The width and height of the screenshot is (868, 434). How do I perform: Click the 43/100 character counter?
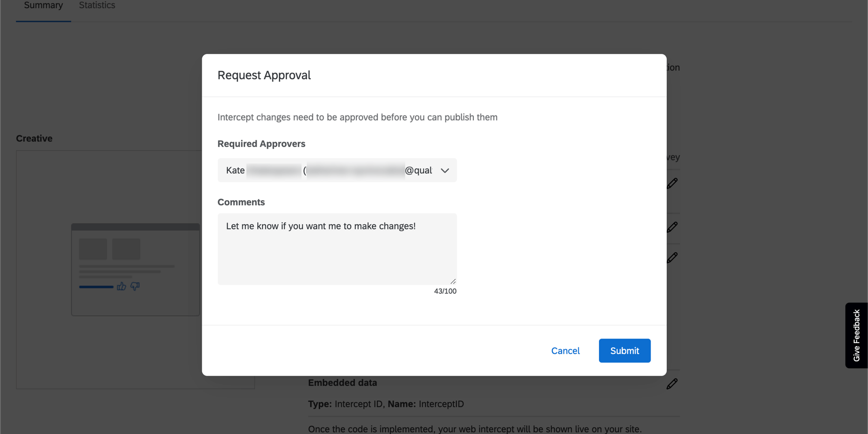point(445,291)
